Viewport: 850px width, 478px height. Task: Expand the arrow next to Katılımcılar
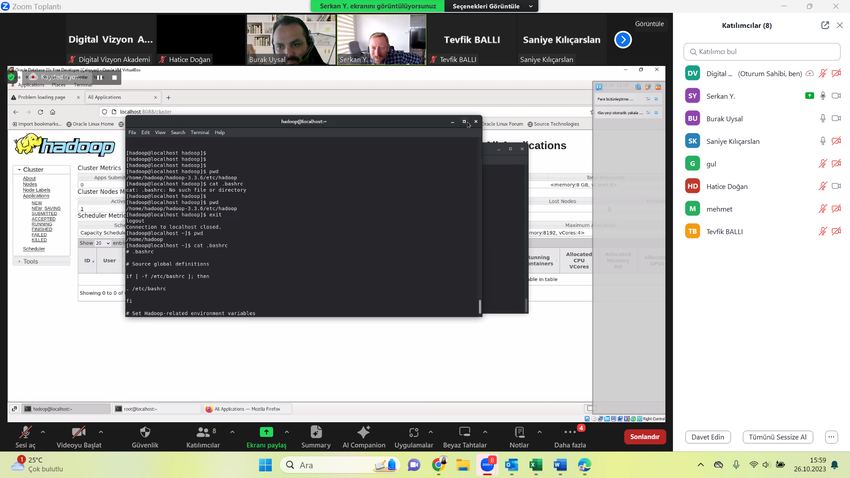(x=232, y=432)
